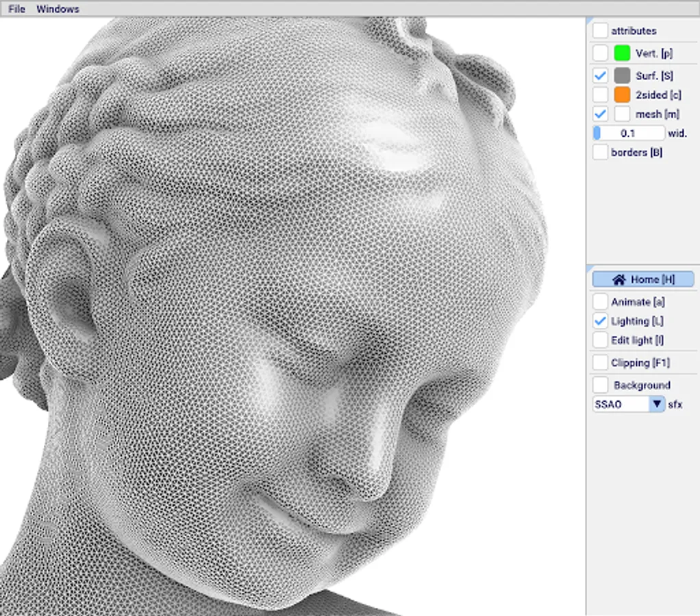Change the gray surface color swatch
The height and width of the screenshot is (616, 700).
click(622, 75)
